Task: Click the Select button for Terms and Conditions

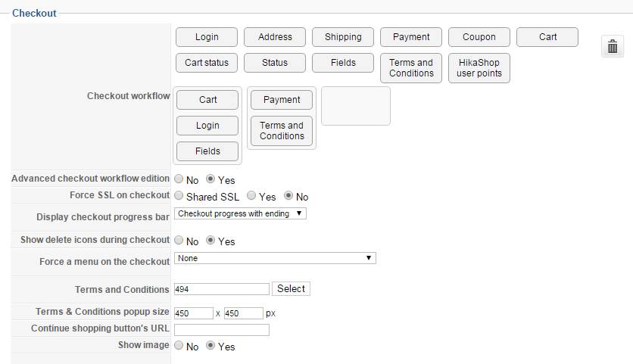Action: [x=291, y=289]
